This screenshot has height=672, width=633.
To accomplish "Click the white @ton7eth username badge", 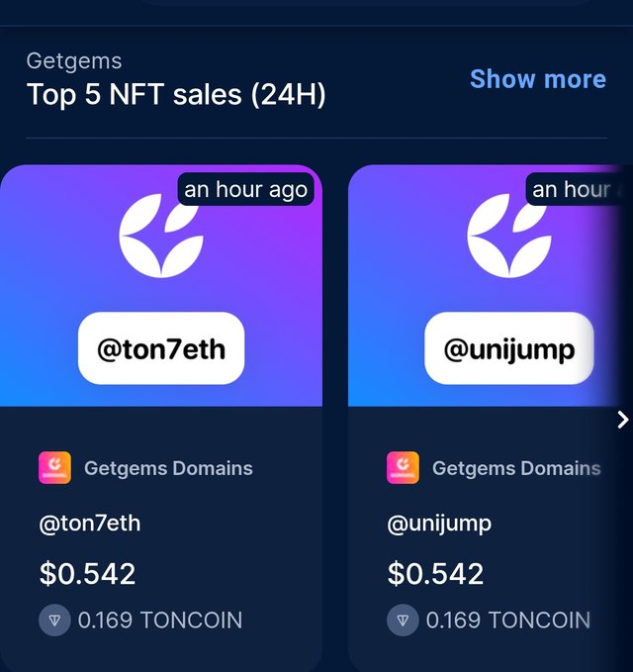I will [x=161, y=348].
